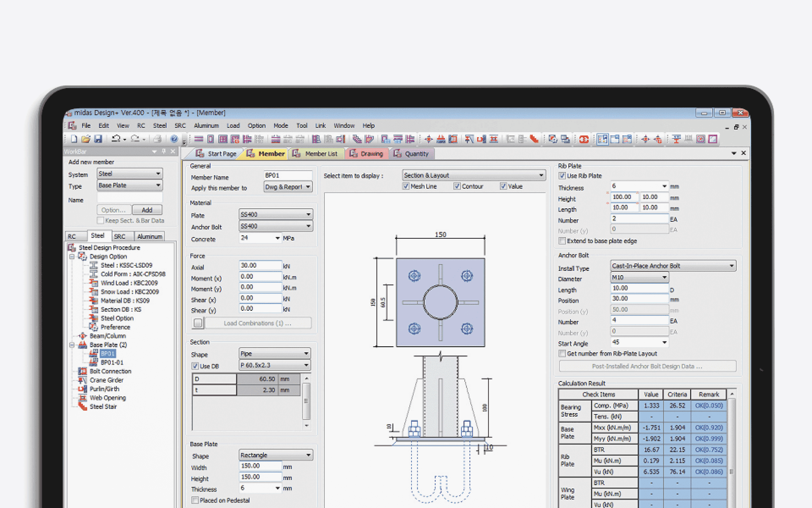
Task: Open the File menu
Action: pyautogui.click(x=86, y=126)
